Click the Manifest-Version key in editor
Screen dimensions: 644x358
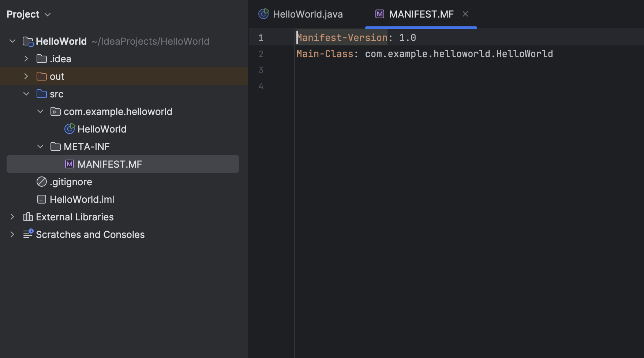[342, 38]
